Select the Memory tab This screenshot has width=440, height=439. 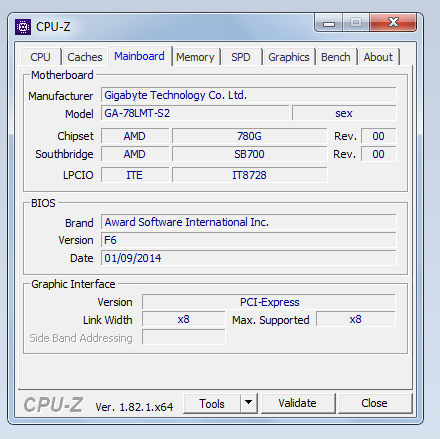[x=195, y=57]
